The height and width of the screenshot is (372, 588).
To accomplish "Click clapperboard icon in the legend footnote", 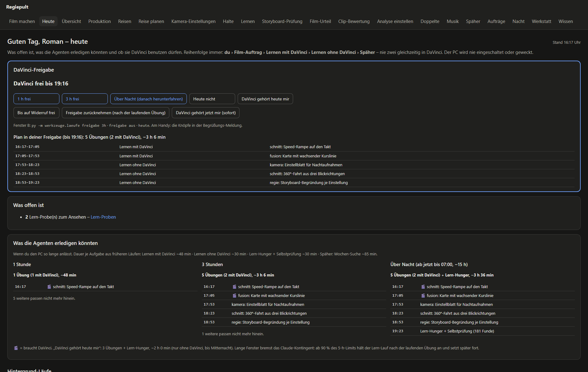I will [16, 348].
